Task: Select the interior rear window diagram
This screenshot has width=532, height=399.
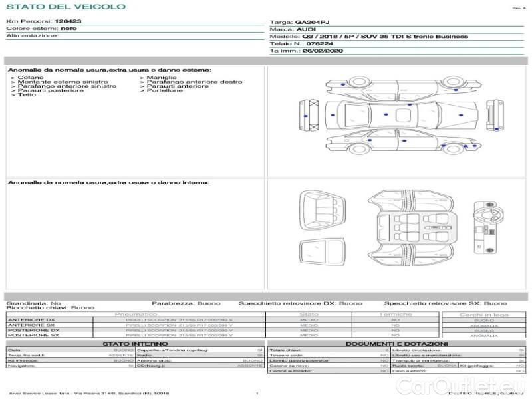Action: [323, 252]
